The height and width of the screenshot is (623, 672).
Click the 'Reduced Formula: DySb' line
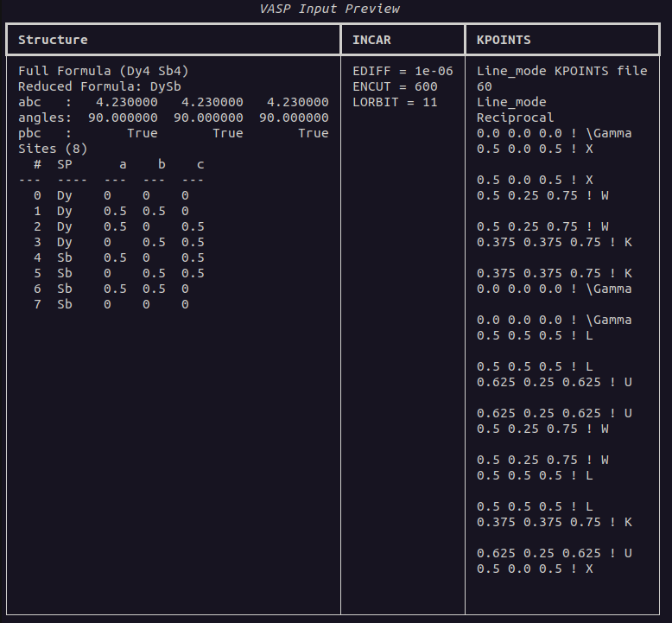tap(99, 86)
